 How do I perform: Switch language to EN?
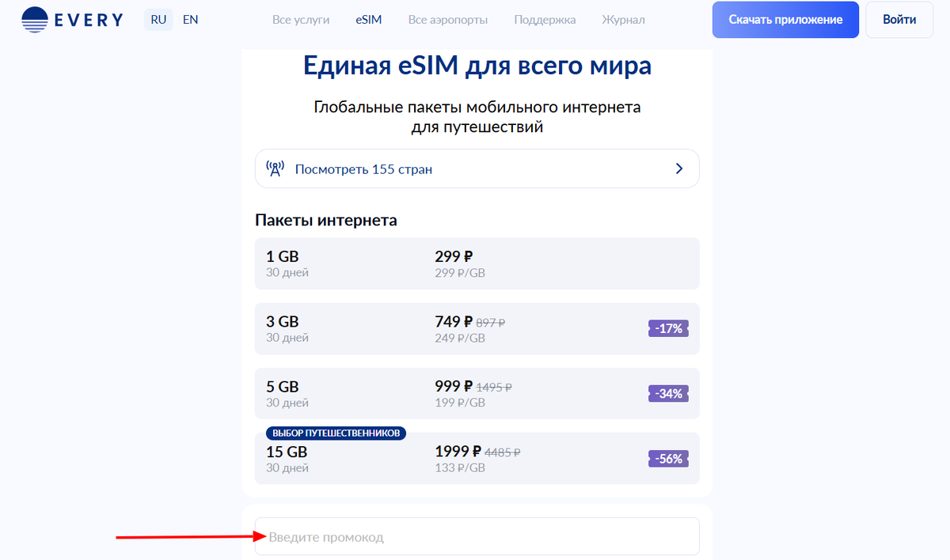pyautogui.click(x=190, y=20)
